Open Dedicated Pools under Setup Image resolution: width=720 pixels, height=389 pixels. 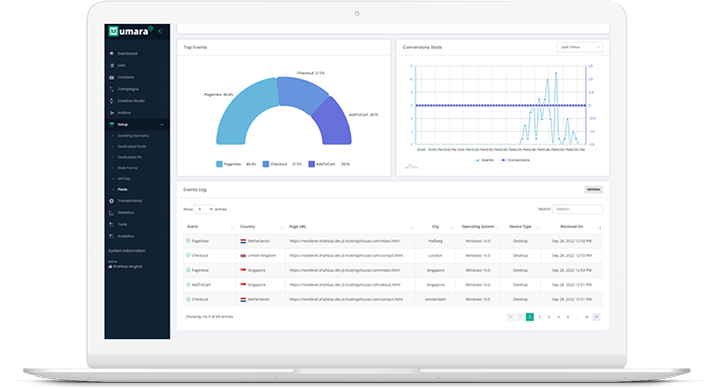(132, 147)
